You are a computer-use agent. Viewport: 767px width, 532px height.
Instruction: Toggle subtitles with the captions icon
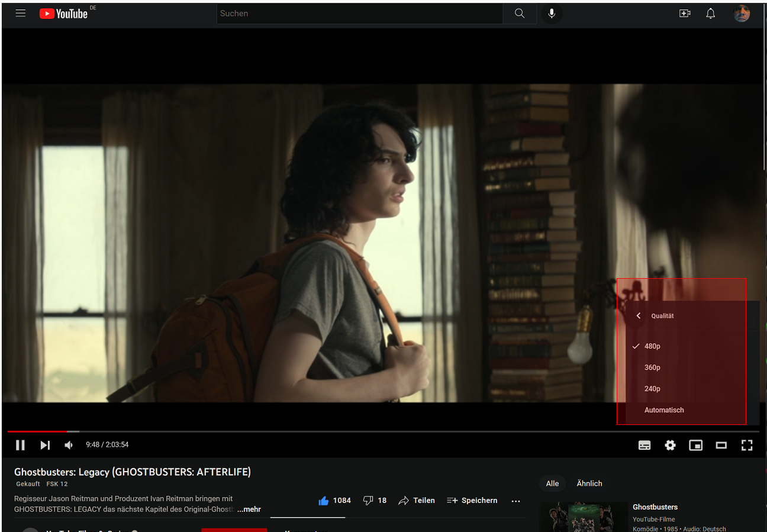[644, 445]
